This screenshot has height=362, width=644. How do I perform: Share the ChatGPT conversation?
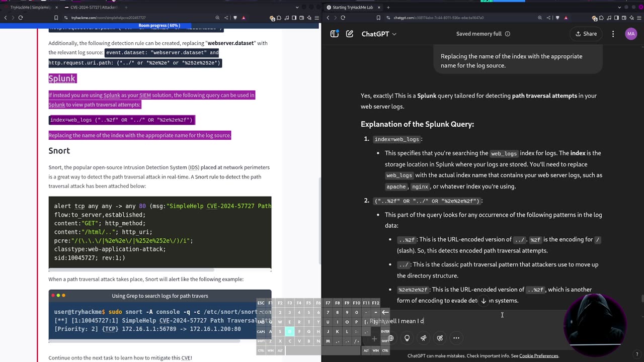[x=585, y=34]
